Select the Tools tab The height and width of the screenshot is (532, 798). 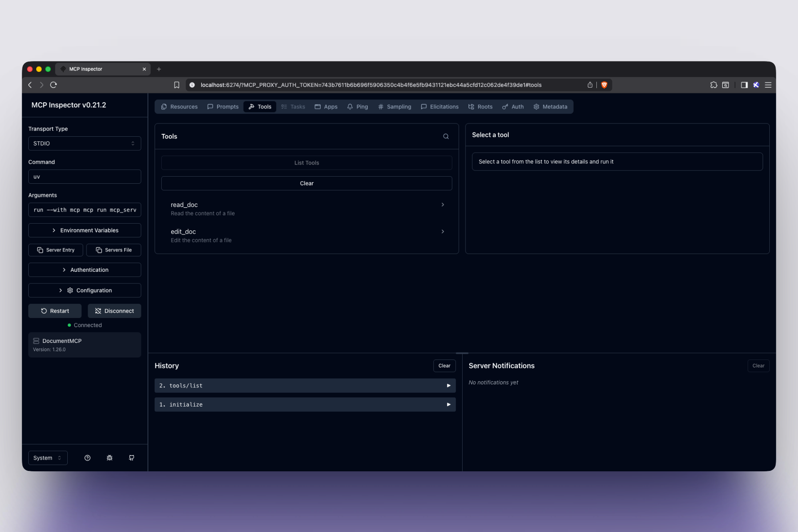coord(260,107)
